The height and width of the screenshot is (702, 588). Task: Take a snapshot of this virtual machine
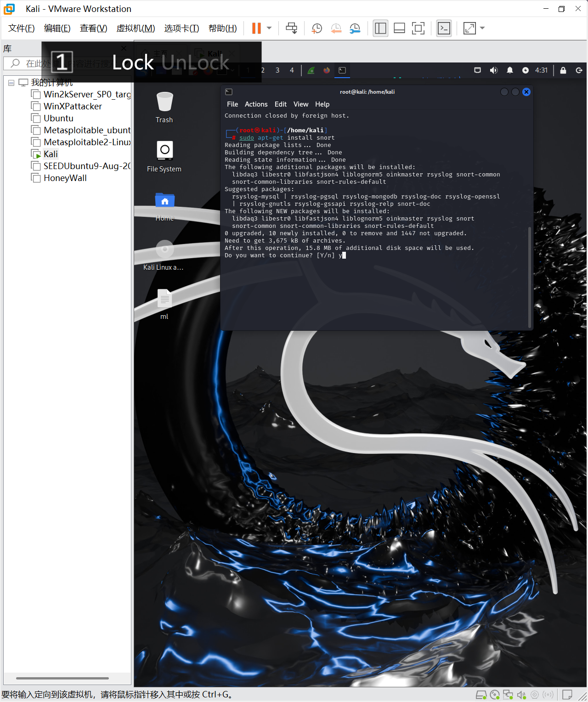coord(317,28)
